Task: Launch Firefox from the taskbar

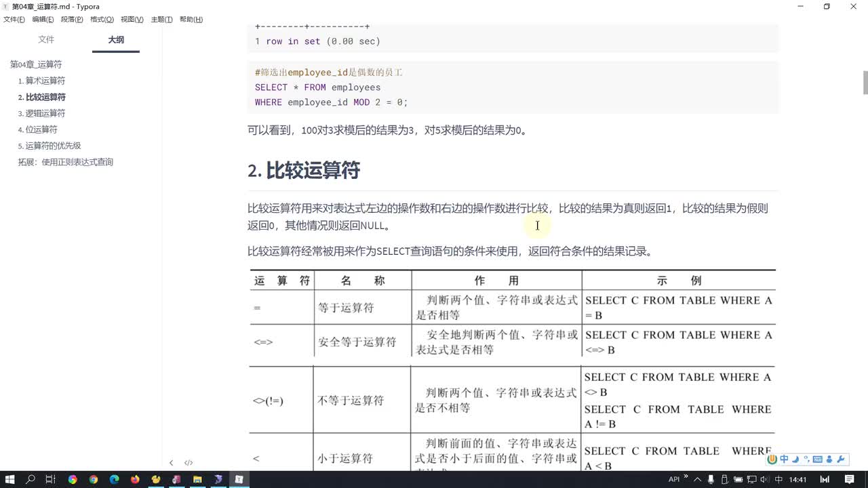Action: click(x=135, y=479)
